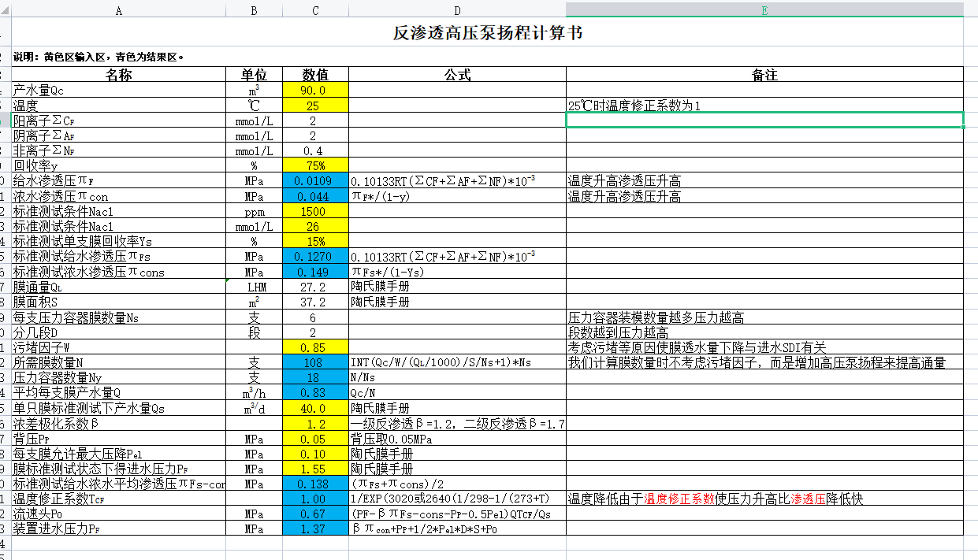
Task: Select the 单位 column header cell
Action: pyautogui.click(x=254, y=74)
